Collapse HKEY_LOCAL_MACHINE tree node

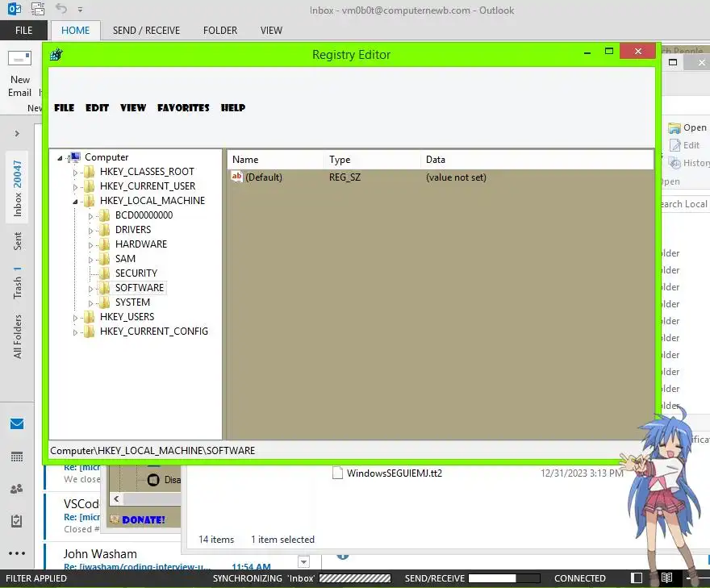tap(75, 202)
